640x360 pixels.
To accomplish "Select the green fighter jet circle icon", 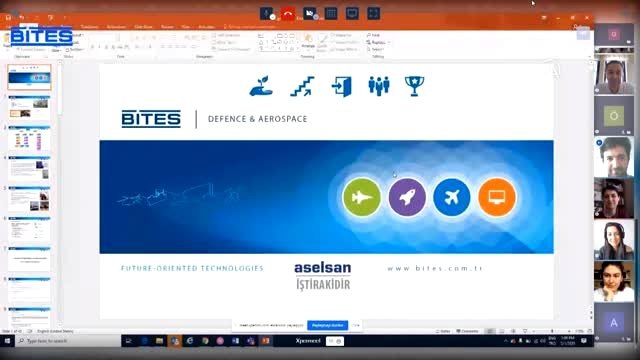I will [x=362, y=197].
